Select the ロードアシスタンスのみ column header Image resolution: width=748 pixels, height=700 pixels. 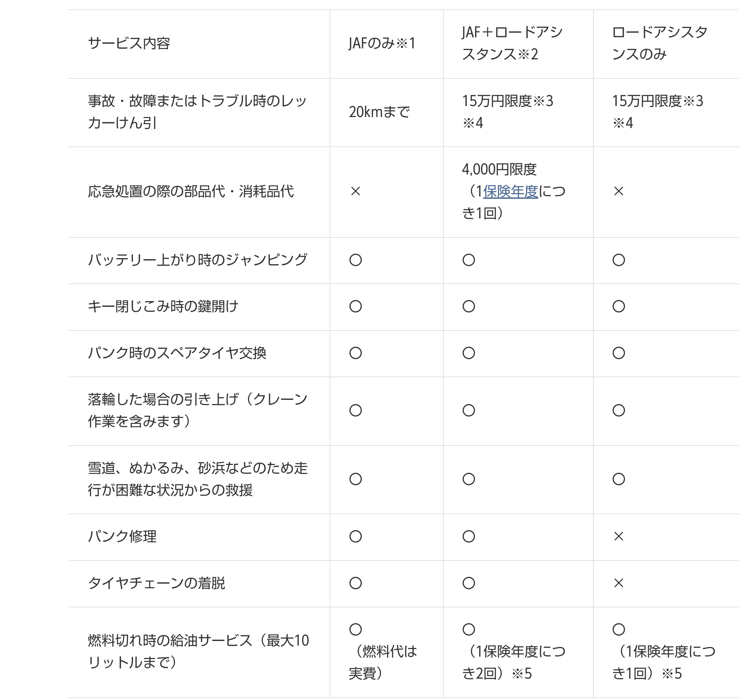pyautogui.click(x=659, y=43)
